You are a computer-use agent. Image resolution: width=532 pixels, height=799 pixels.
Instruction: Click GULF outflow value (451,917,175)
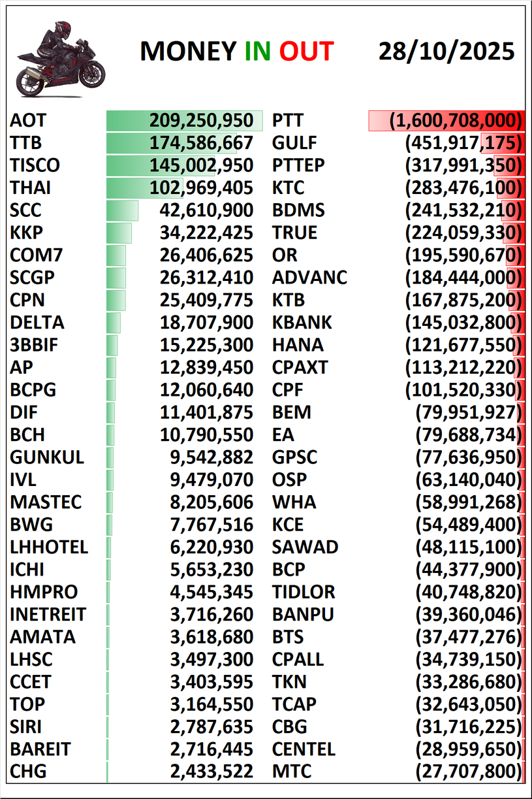[x=464, y=143]
